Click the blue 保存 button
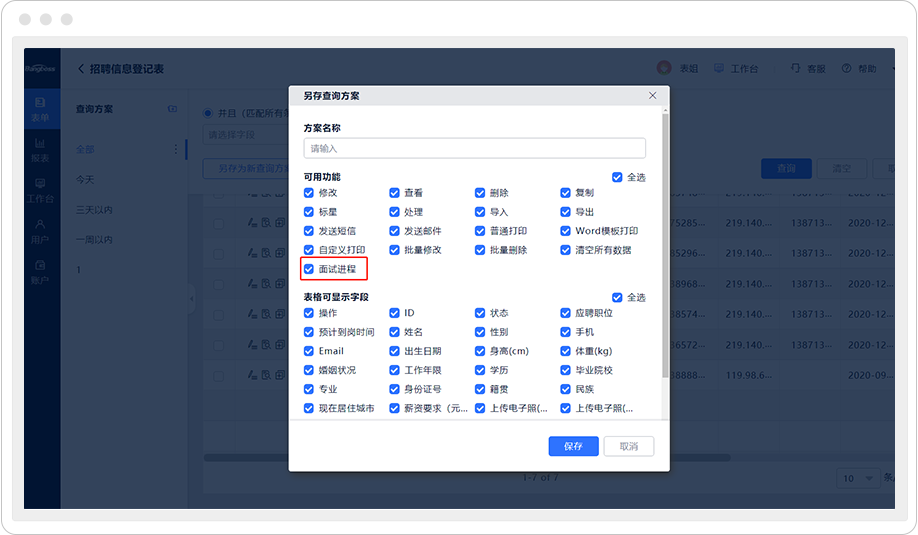Viewport: 918px width, 535px height. point(573,446)
